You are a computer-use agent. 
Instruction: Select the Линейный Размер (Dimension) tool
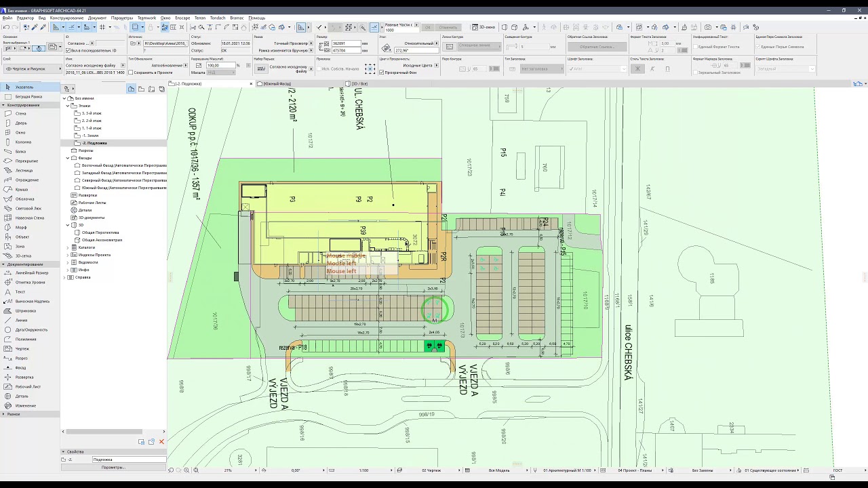31,273
